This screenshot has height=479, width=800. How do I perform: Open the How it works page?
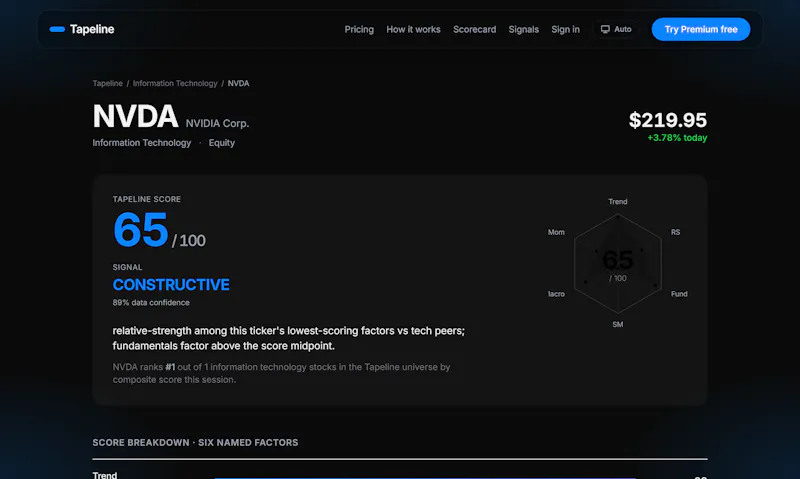click(413, 30)
